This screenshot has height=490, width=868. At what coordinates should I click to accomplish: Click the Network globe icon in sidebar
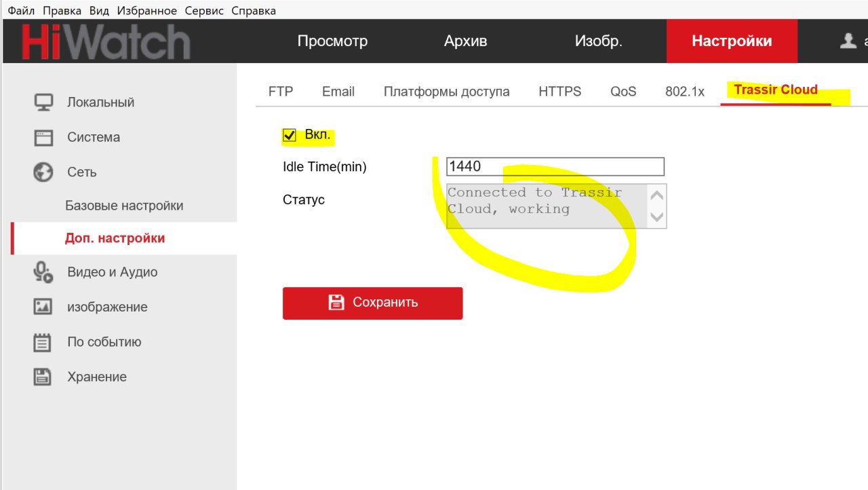pos(43,172)
